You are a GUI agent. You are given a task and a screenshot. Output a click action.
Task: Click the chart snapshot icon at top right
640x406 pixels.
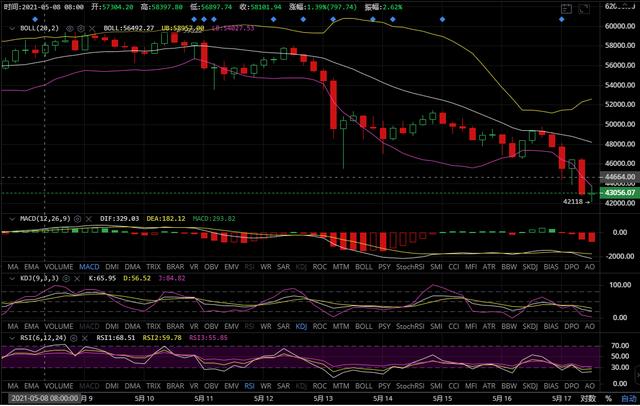pos(567,8)
